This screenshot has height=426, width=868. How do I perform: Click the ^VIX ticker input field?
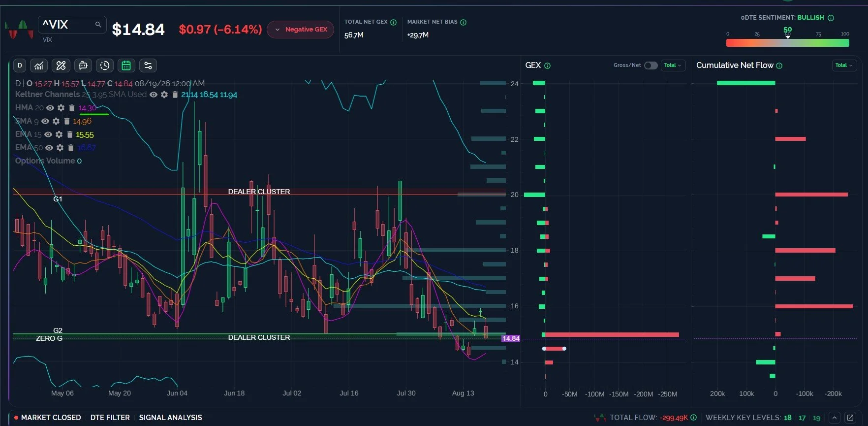point(72,25)
